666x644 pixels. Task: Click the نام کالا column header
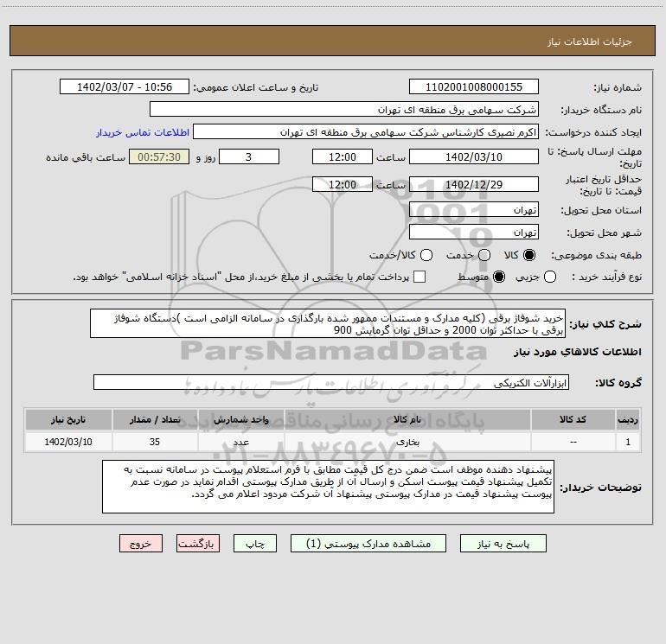407,419
